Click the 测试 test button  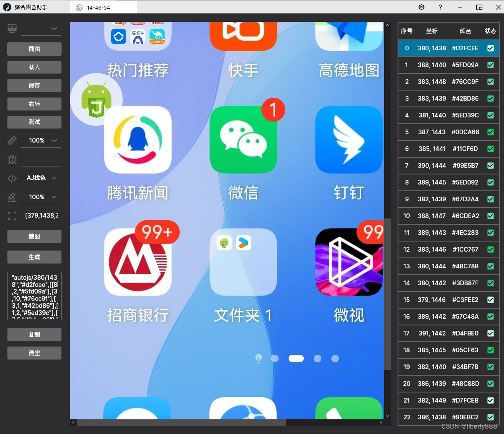click(x=34, y=122)
